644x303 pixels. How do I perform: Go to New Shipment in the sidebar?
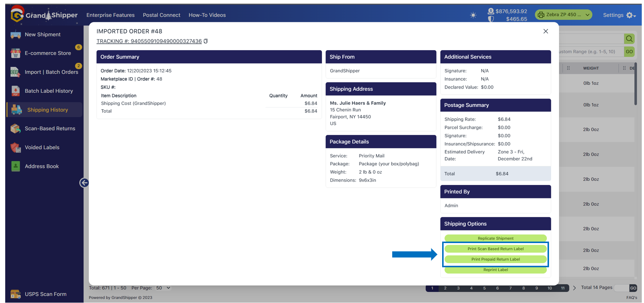click(x=42, y=35)
